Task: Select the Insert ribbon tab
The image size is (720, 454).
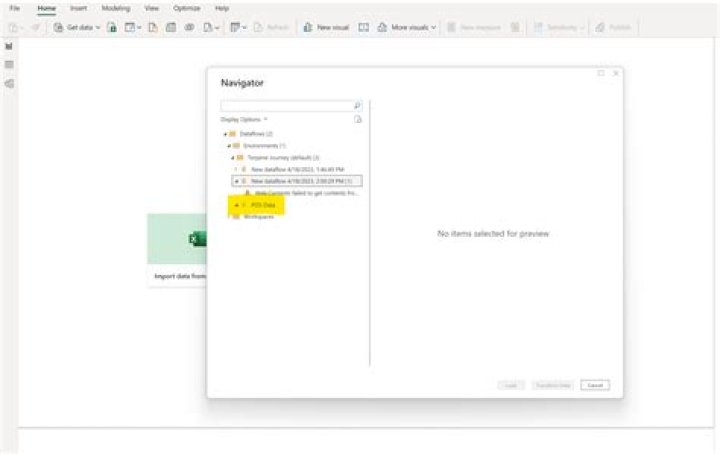Action: [79, 8]
